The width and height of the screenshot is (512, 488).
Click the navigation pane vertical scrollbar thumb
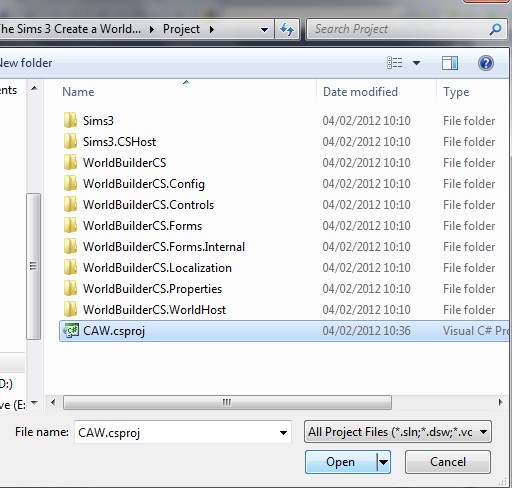point(34,266)
